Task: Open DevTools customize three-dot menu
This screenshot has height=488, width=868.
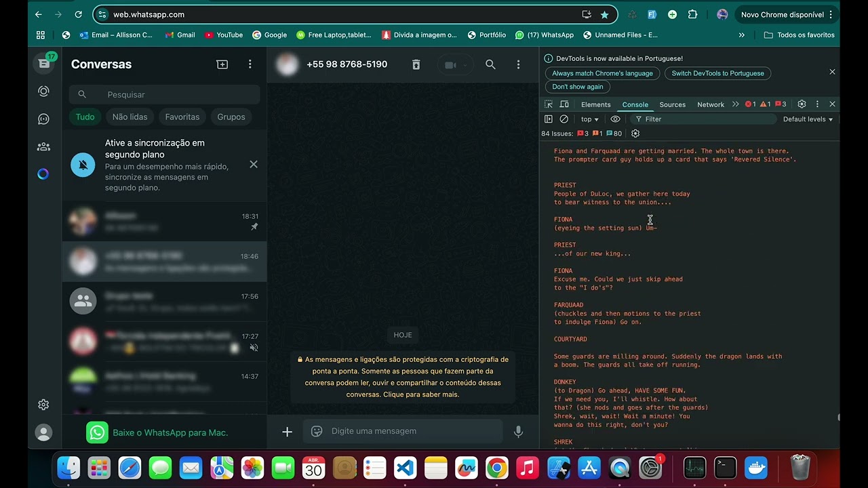Action: 817,104
